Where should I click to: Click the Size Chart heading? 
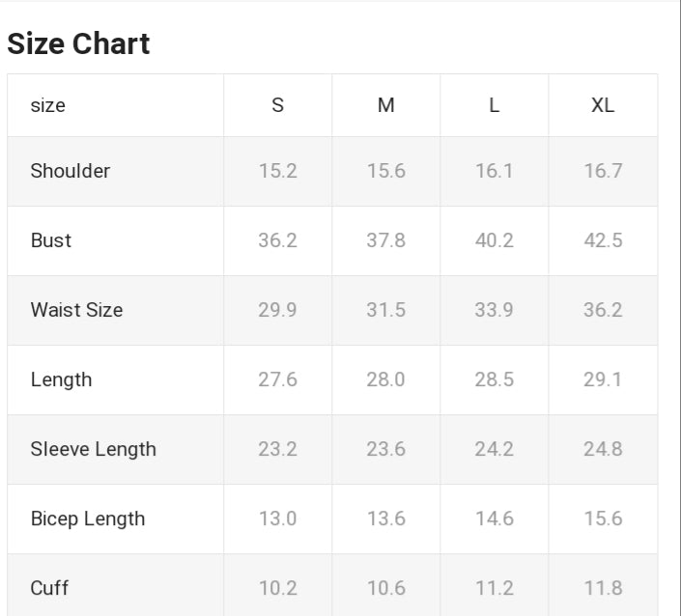pos(78,43)
